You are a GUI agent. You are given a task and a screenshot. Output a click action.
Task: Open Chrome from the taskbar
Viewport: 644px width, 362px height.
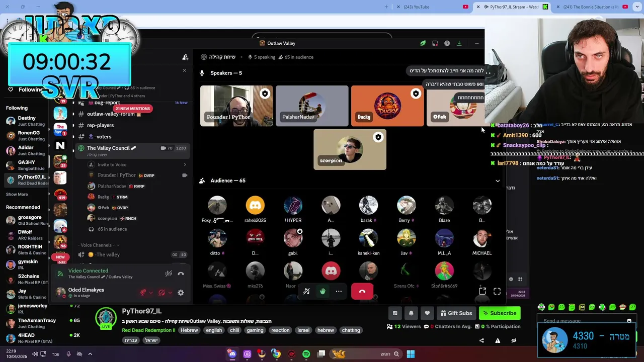pos(276,354)
